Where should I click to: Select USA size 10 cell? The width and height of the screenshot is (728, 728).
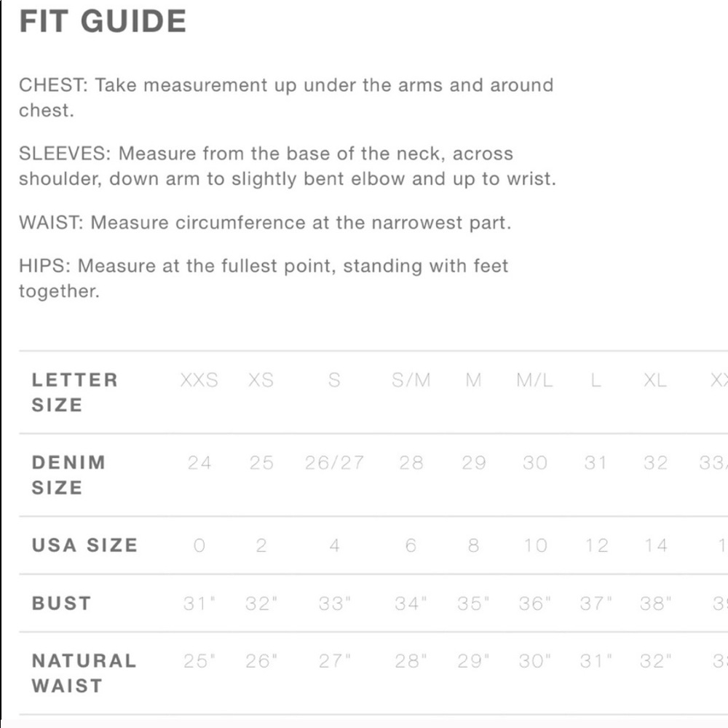click(535, 545)
